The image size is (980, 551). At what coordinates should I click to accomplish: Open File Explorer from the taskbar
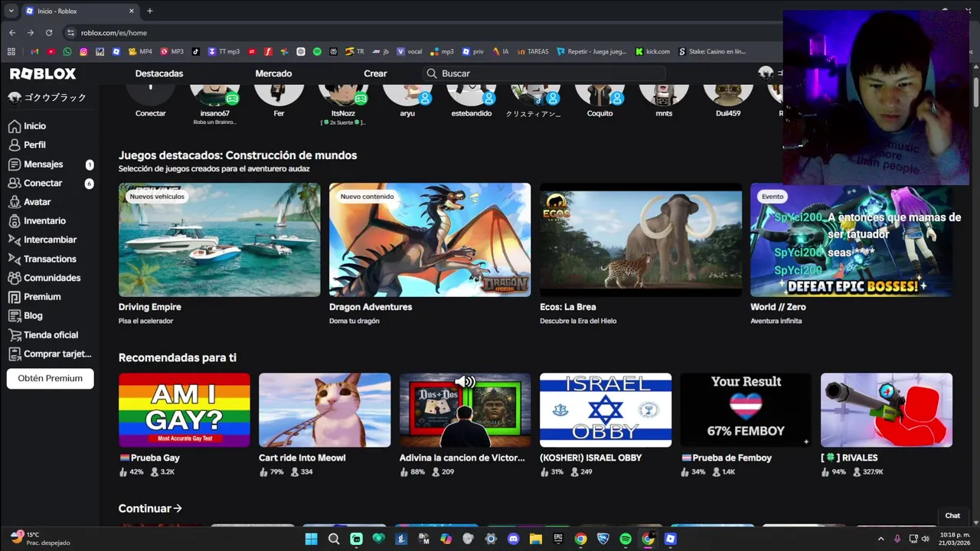point(536,539)
